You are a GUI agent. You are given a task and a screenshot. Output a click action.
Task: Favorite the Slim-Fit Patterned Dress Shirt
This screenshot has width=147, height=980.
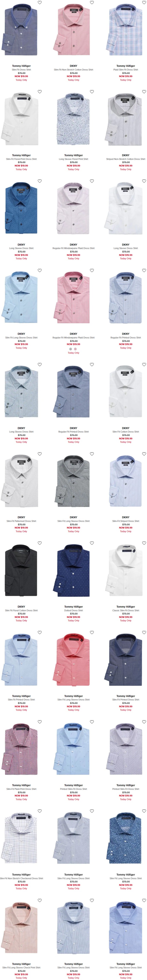(x=40, y=454)
